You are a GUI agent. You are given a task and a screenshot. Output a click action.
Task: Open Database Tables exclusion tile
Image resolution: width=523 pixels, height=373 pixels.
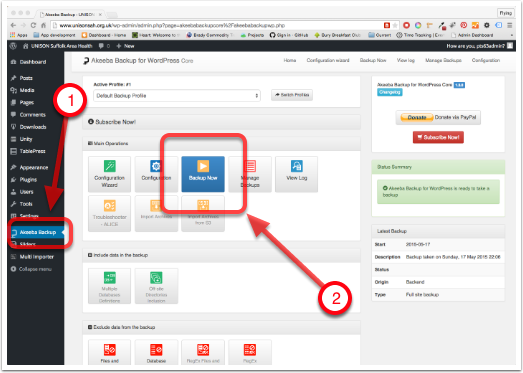click(x=156, y=352)
